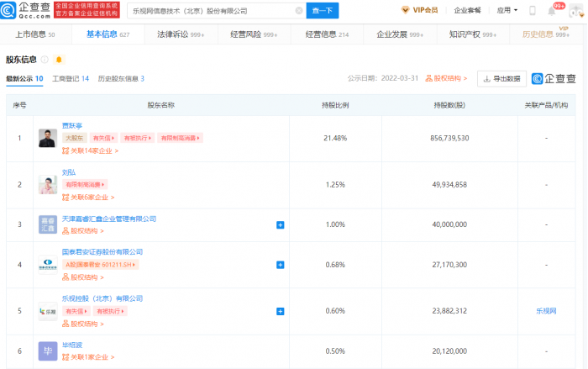The height and width of the screenshot is (369, 588).
Task: Switch to the 企业发展 tab
Action: [x=400, y=34]
